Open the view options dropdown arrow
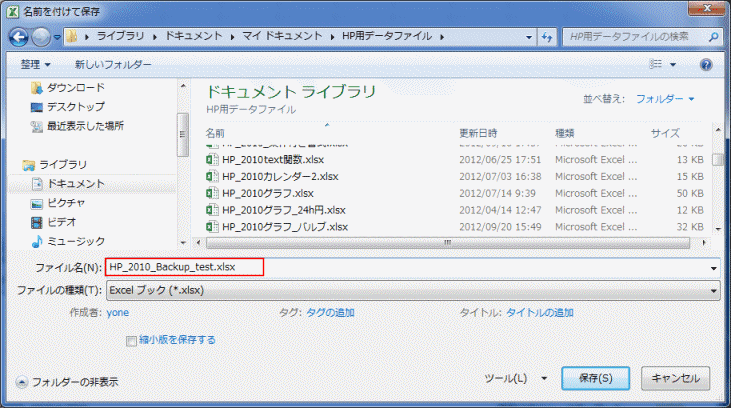Screen dimensions: 731x408 (x=673, y=64)
